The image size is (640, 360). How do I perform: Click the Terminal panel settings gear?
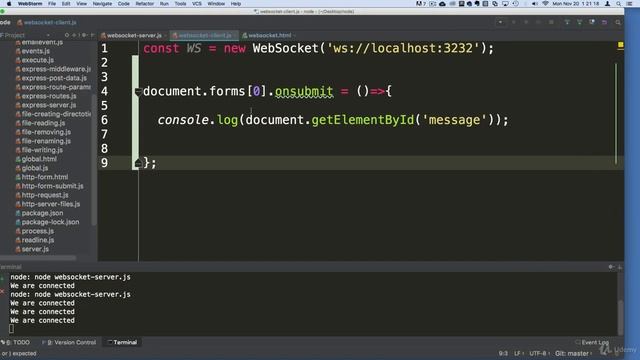[x=611, y=267]
